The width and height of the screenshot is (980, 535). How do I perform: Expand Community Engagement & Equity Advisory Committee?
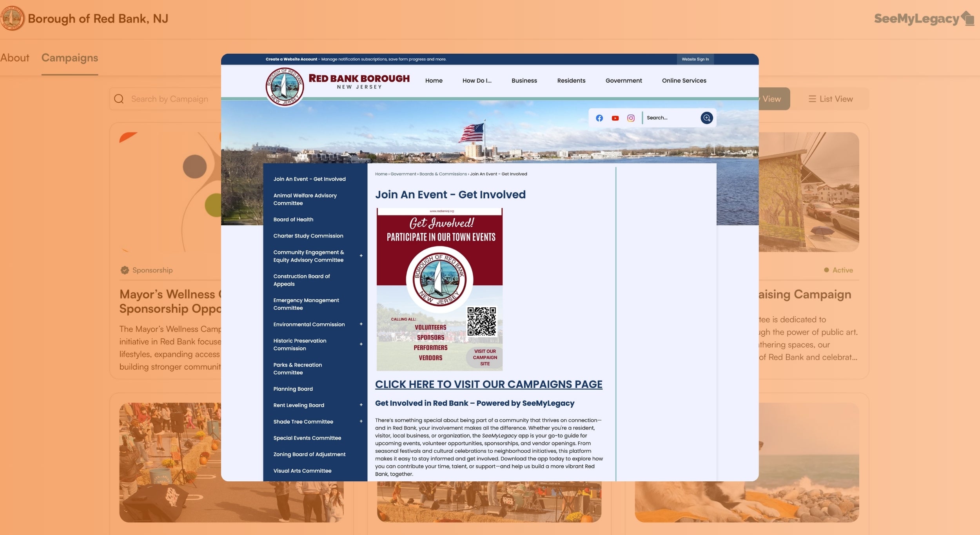[361, 256]
